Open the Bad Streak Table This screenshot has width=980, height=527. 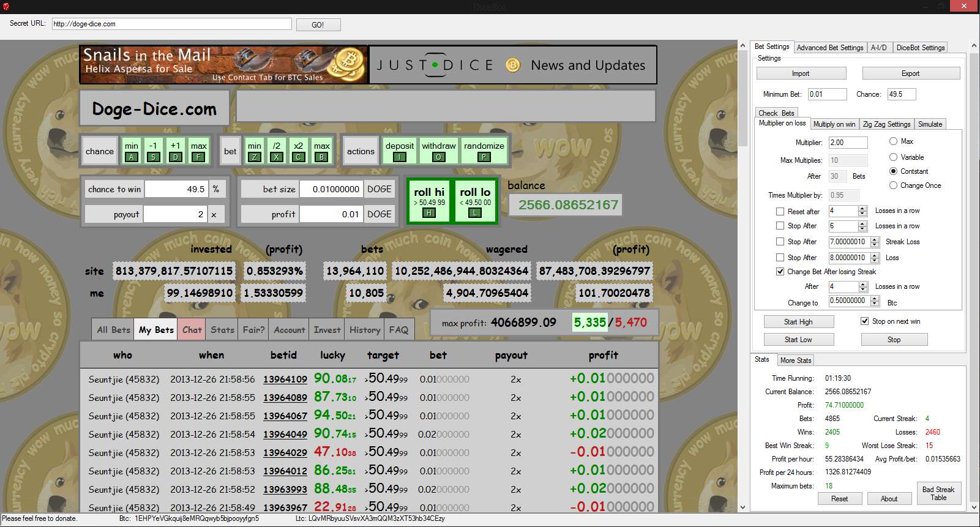(x=938, y=493)
